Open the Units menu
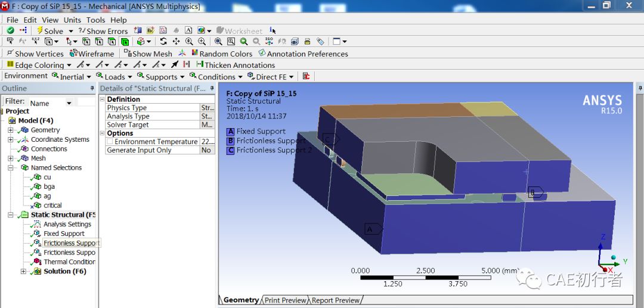The width and height of the screenshot is (644, 308). (72, 20)
